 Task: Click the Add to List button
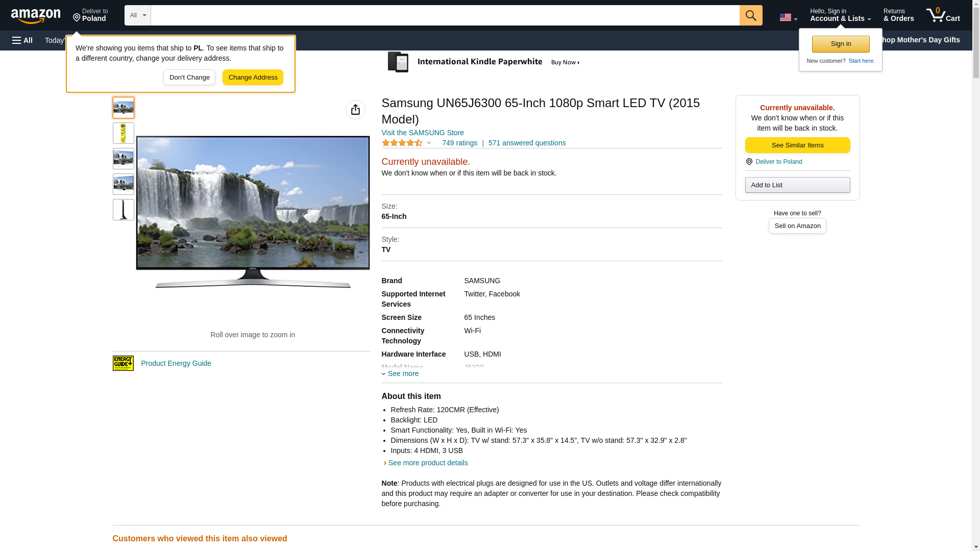click(x=797, y=185)
